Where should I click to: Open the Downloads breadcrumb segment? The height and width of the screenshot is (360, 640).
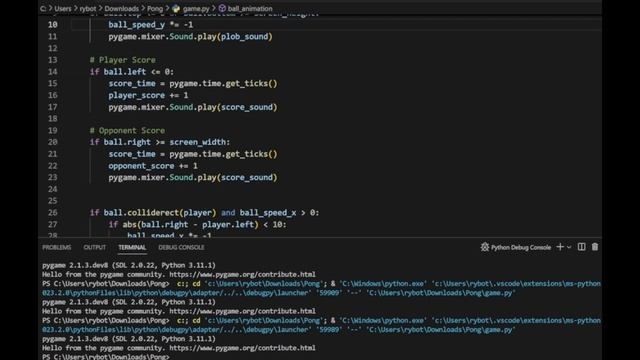tap(121, 9)
